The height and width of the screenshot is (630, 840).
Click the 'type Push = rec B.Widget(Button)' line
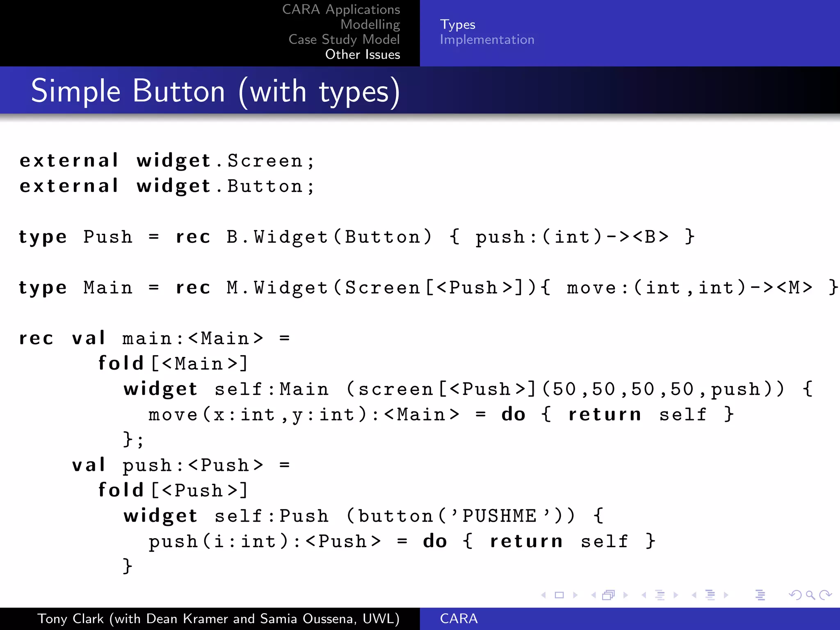357,237
